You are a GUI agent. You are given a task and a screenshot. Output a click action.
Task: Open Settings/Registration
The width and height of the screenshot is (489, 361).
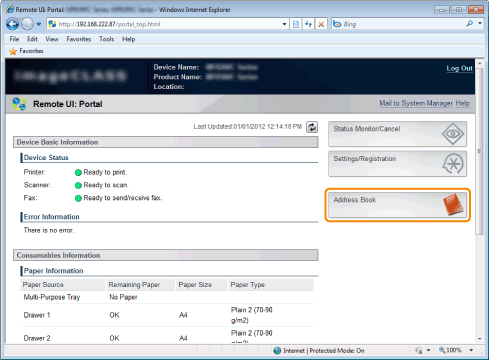point(397,164)
